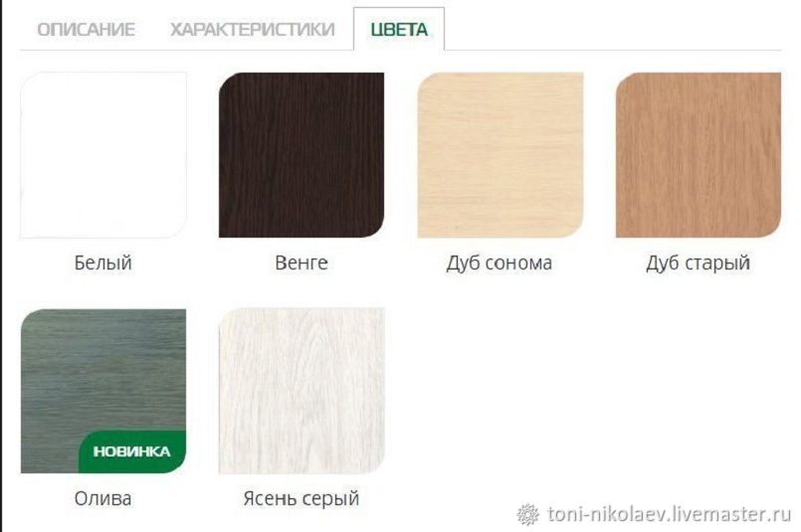Select the green Олива swatch
This screenshot has width=801, height=532.
pyautogui.click(x=103, y=391)
